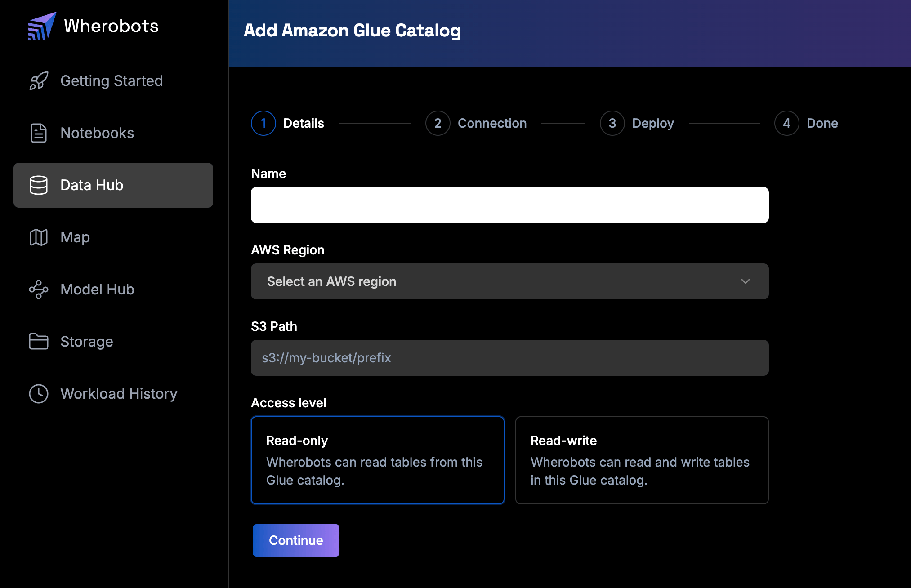Select step 4 circle for Done
911x588 pixels.
click(x=787, y=123)
